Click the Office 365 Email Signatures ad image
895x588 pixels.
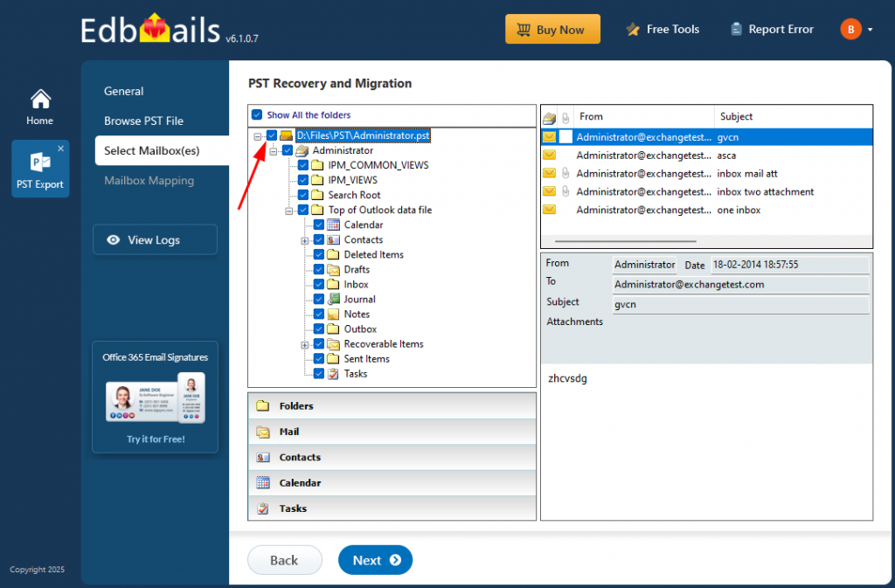(x=156, y=398)
